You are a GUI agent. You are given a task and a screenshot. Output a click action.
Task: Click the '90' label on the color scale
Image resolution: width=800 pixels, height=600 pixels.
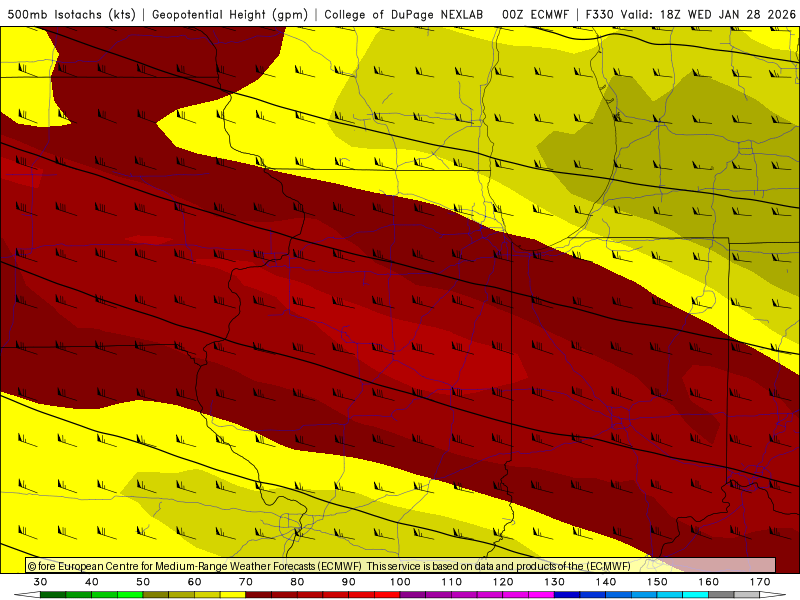coord(348,582)
